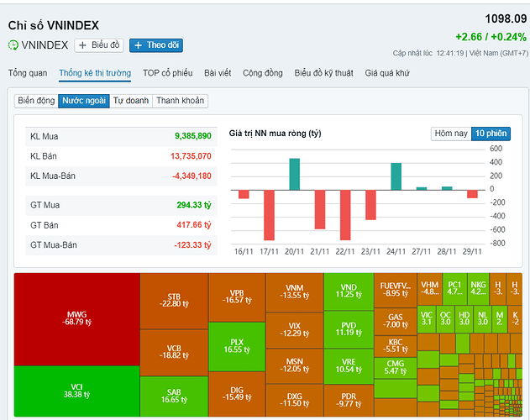Click the 22/11 red bar in chart
Image resolution: width=530 pixels, height=420 pixels.
click(345, 215)
